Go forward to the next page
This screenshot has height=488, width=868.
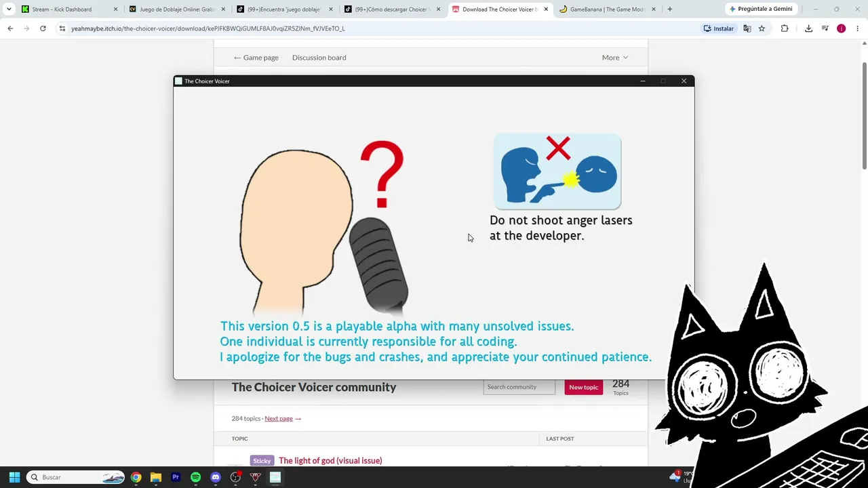[26, 28]
